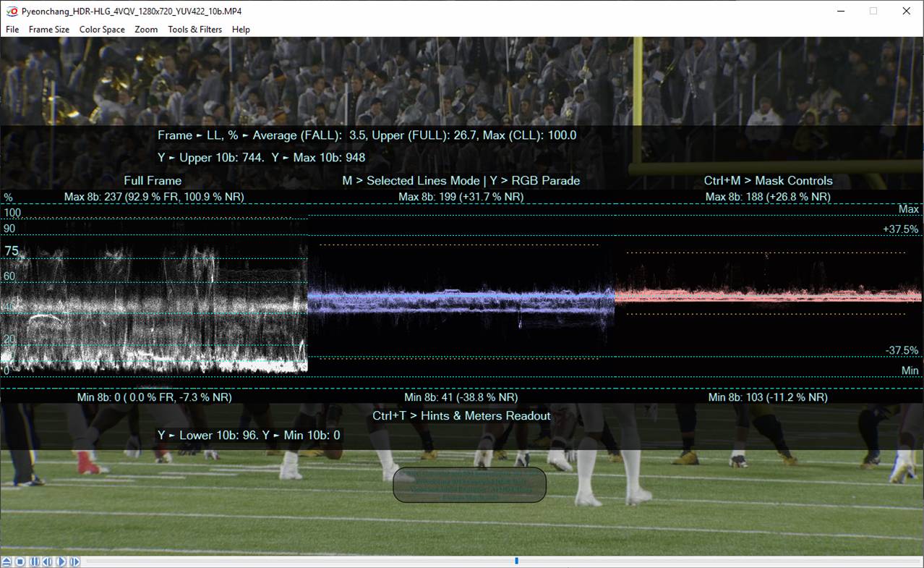Open the File menu
This screenshot has width=924, height=568.
coord(12,30)
